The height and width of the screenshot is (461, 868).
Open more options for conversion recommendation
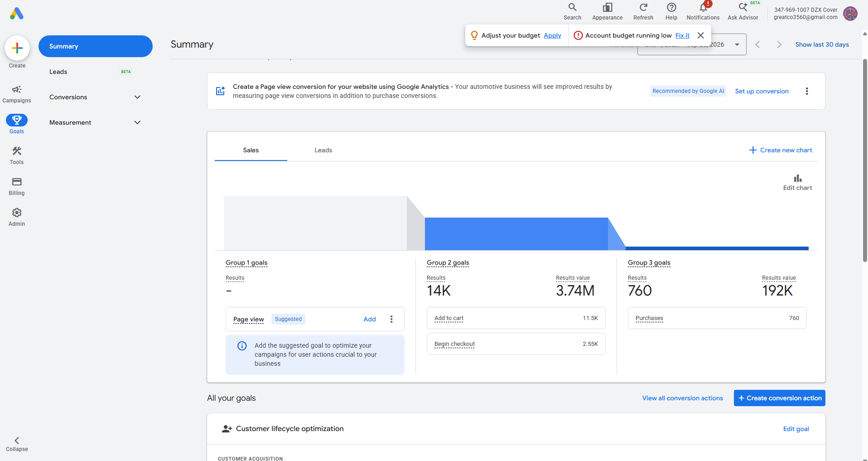[x=807, y=91]
